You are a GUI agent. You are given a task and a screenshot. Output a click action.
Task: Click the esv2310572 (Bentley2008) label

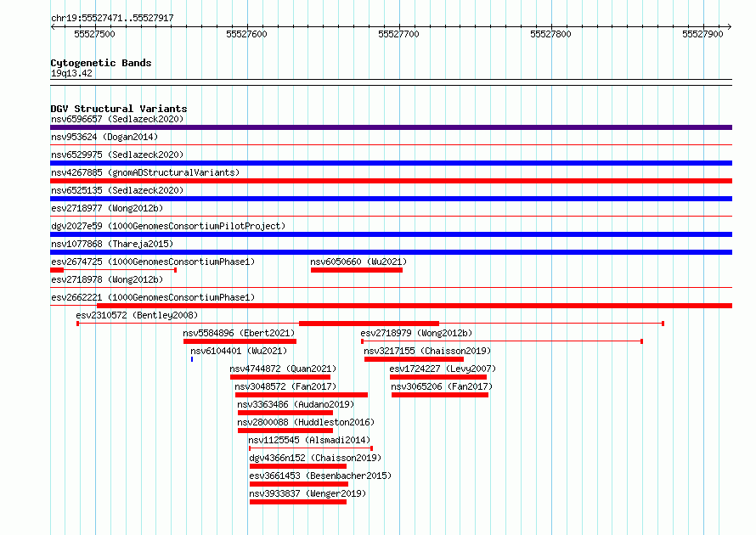click(x=137, y=315)
